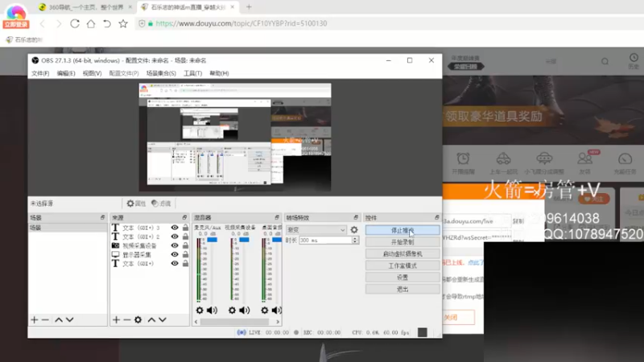The height and width of the screenshot is (362, 644).
Task: Open video capture device mixer settings gear
Action: [232, 311]
